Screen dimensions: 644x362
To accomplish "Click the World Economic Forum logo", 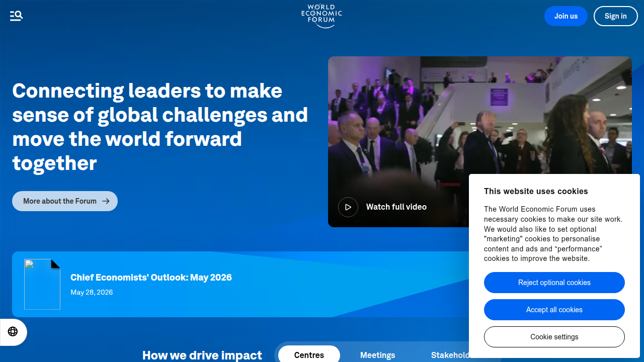I will [321, 16].
